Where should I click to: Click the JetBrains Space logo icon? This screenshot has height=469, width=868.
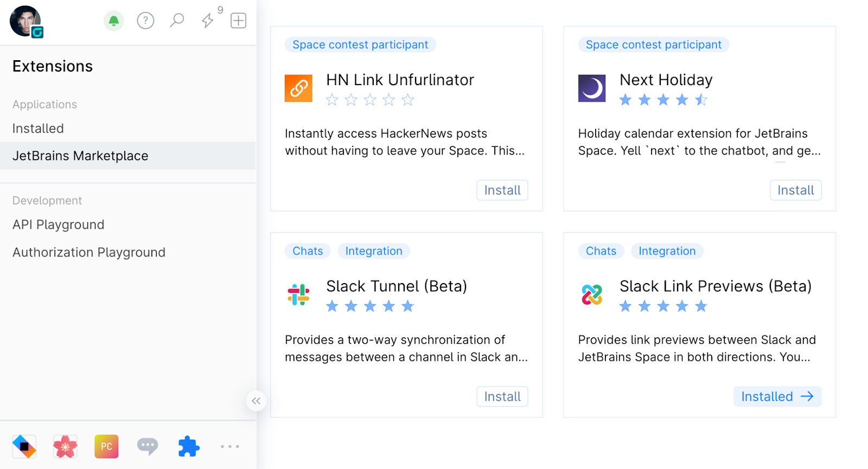point(24,447)
